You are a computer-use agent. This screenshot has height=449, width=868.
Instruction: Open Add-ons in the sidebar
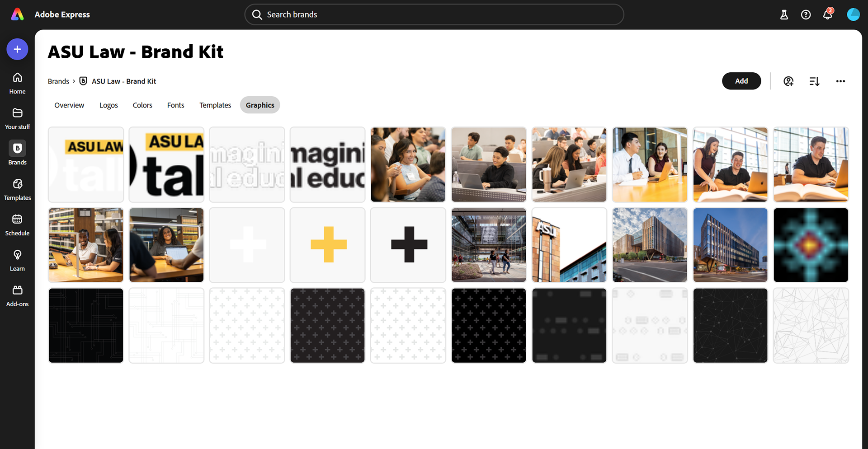tap(17, 296)
